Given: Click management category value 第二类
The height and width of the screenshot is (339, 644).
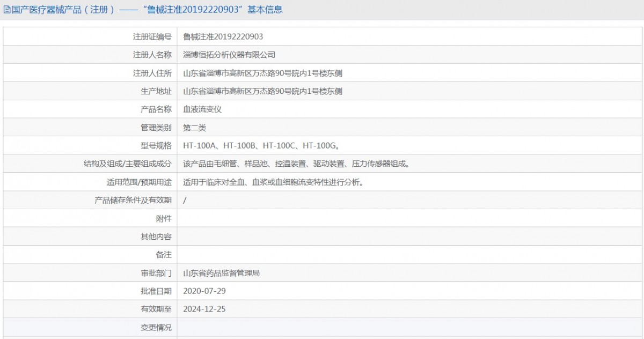Looking at the screenshot, I should (194, 128).
